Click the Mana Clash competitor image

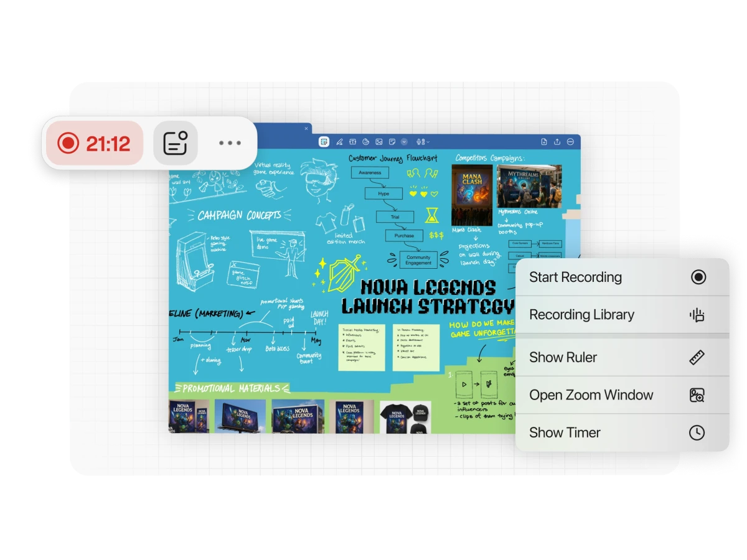472,195
